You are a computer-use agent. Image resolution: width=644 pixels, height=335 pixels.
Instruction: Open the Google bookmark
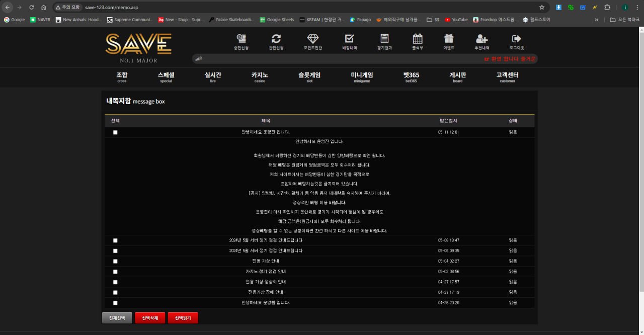(x=14, y=20)
